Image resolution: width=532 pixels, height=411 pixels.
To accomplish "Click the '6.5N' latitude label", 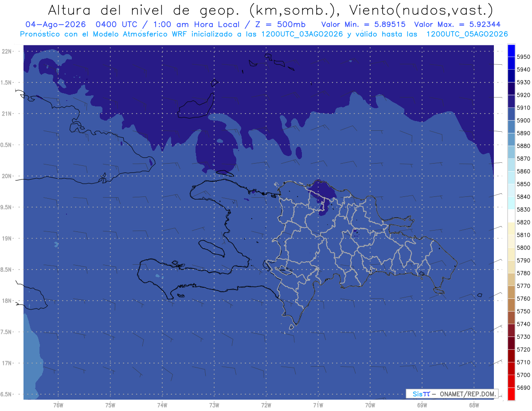I will (7, 395).
